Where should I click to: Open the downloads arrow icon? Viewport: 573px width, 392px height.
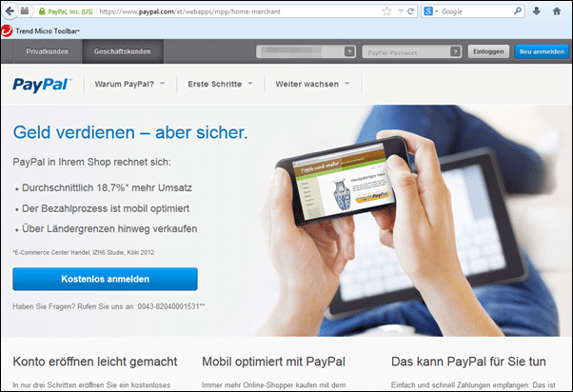pyautogui.click(x=537, y=11)
